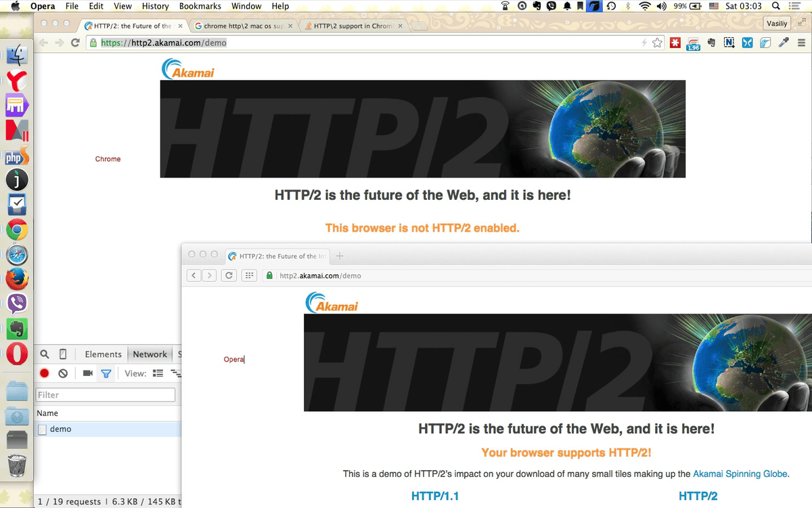Switch to the 'chrome http\2 mac os' tab
Viewport: 812px width, 508px height.
click(244, 26)
